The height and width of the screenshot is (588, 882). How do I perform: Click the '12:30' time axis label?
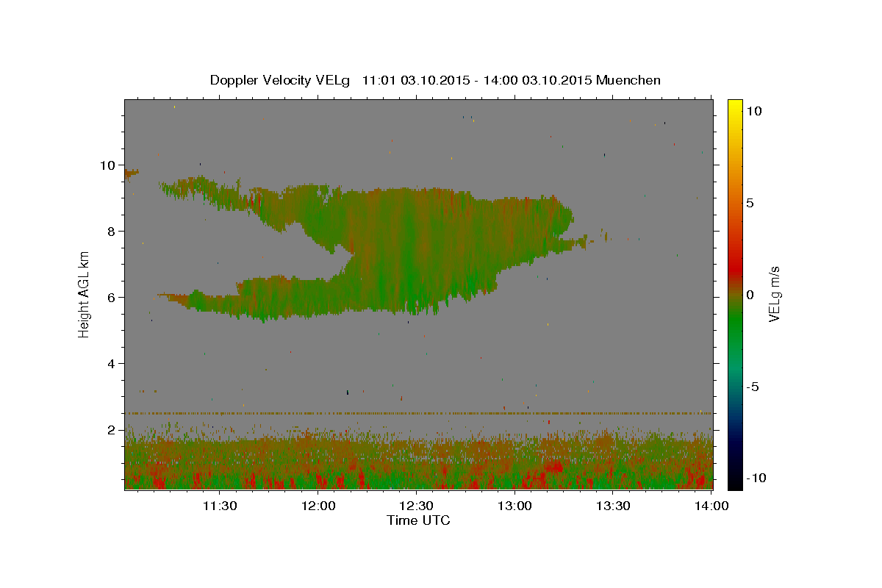pyautogui.click(x=417, y=506)
